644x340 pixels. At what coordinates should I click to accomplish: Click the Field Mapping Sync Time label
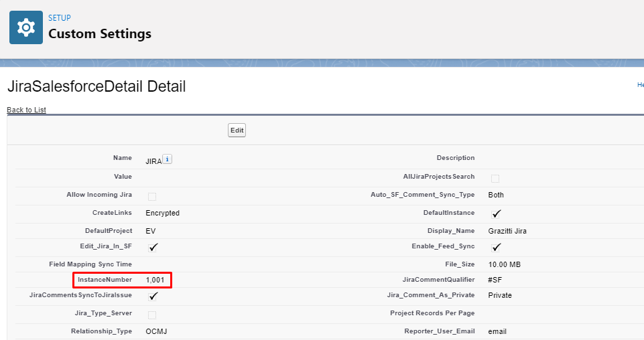click(90, 264)
